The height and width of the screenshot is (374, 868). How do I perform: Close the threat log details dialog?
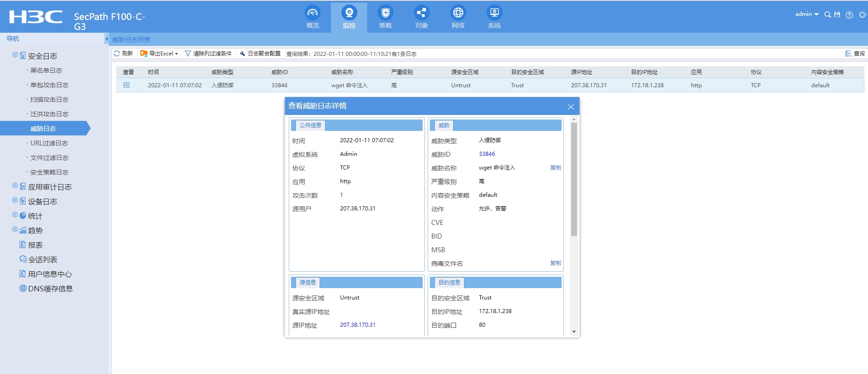pyautogui.click(x=571, y=107)
